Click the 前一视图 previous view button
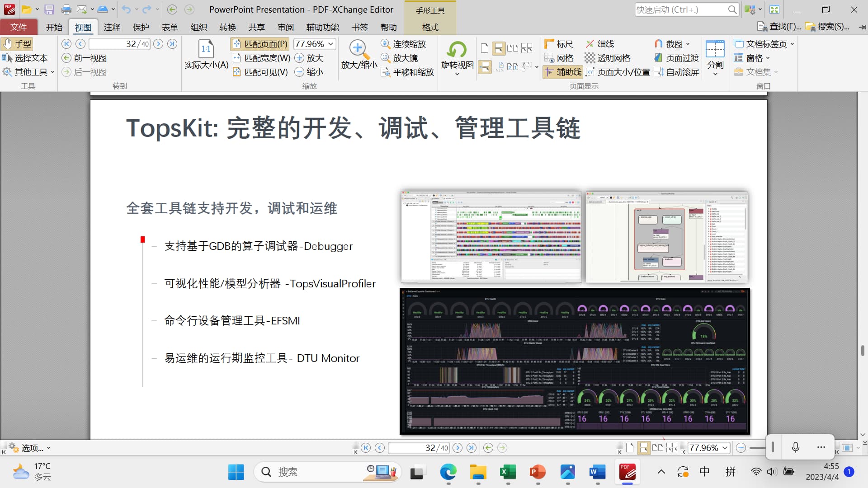868x488 pixels. pos(85,58)
